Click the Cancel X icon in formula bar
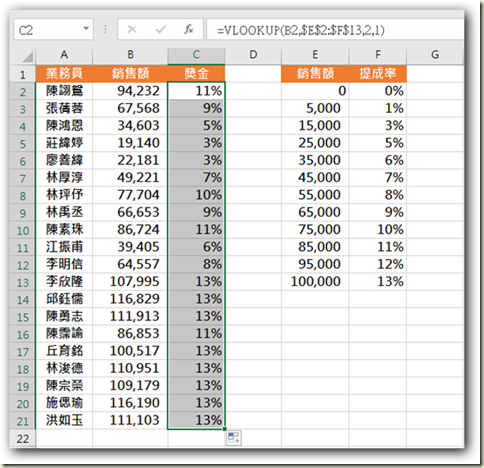Screen dimensions: 484x468 (132, 30)
